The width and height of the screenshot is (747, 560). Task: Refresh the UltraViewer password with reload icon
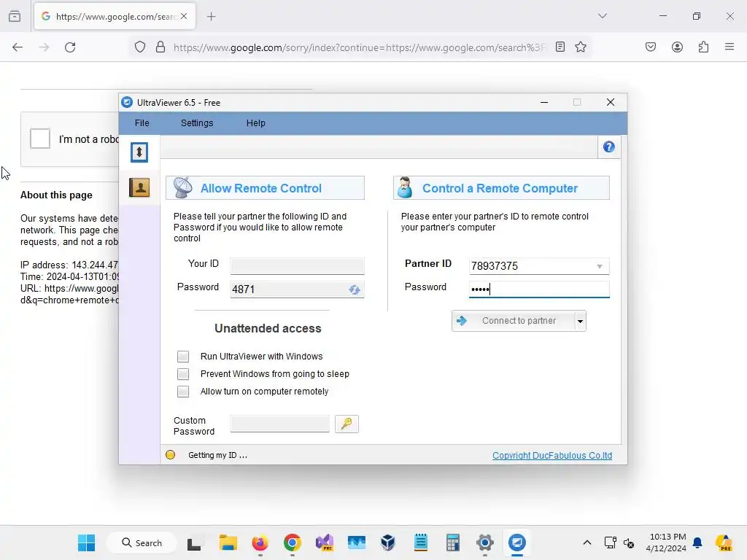[354, 289]
